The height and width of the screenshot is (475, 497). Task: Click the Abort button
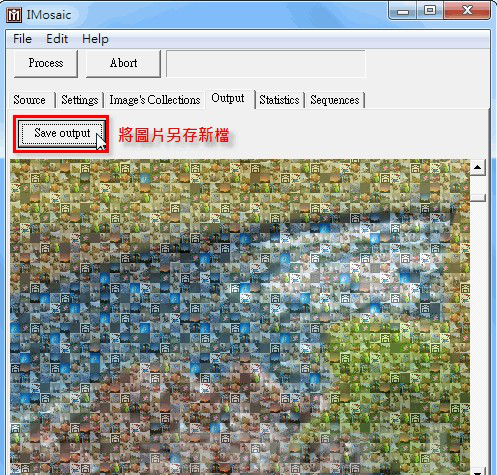tap(123, 63)
